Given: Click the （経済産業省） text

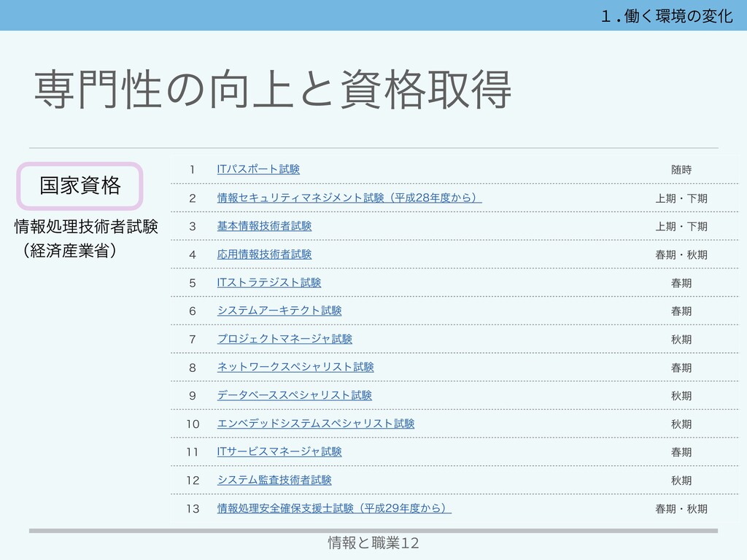Looking at the screenshot, I should [x=70, y=251].
